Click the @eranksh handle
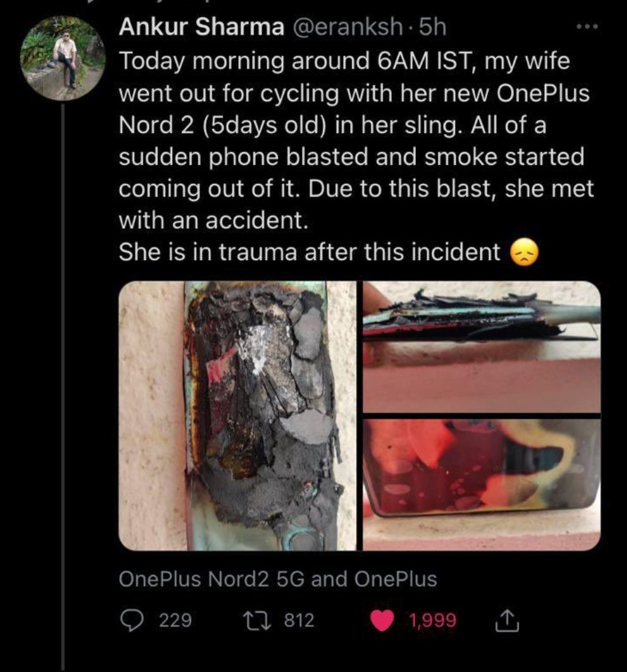 click(x=346, y=27)
